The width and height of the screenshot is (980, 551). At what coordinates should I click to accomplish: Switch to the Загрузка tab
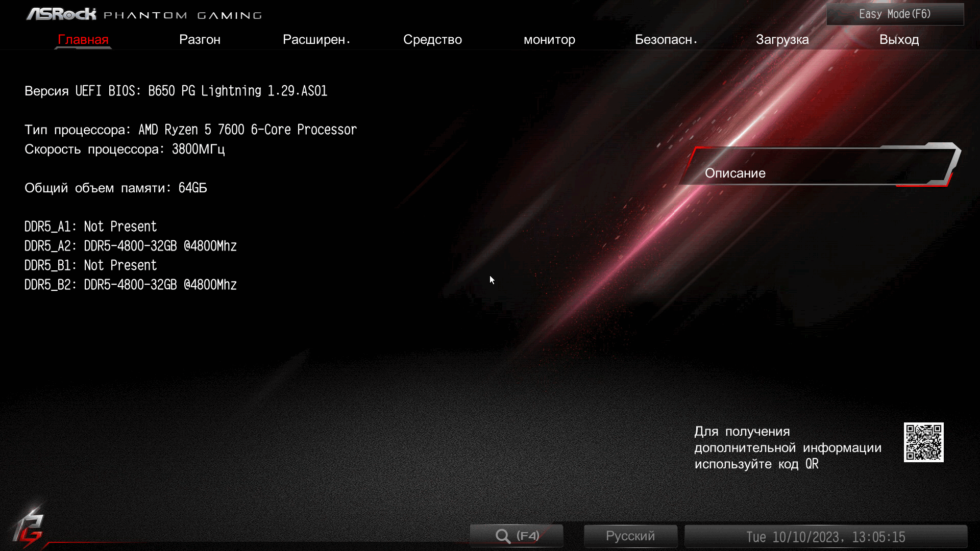[x=782, y=39]
